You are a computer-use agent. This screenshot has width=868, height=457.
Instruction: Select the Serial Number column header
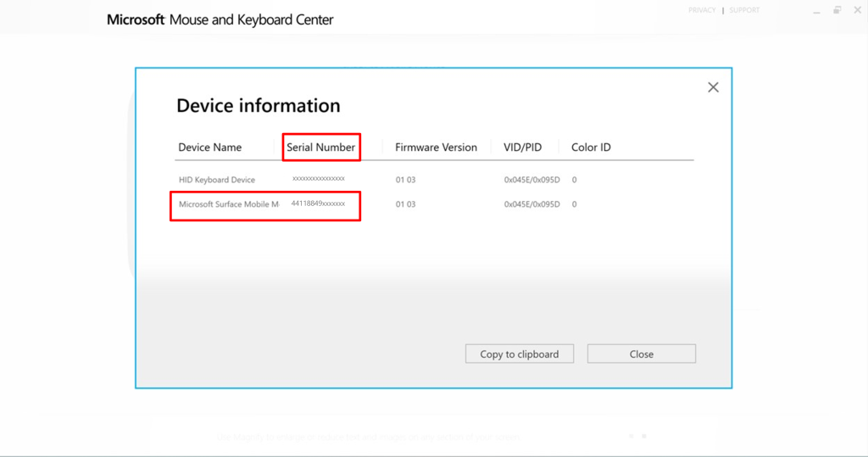point(320,148)
